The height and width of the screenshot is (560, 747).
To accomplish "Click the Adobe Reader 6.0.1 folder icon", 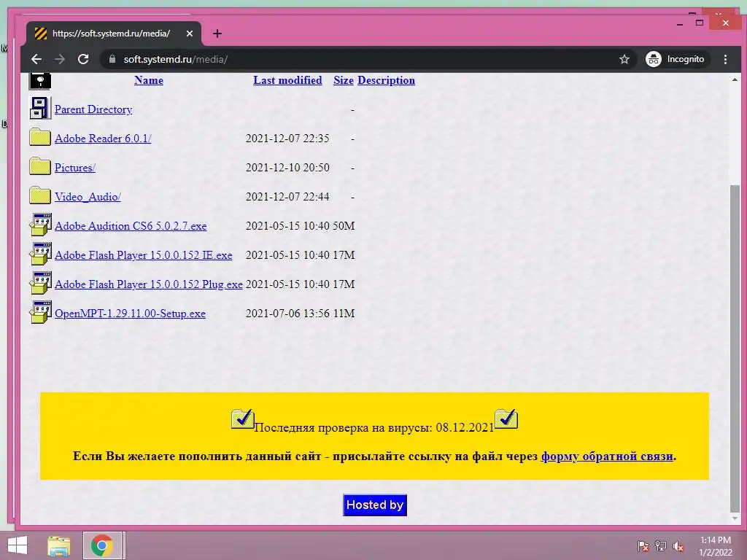I will pos(40,138).
